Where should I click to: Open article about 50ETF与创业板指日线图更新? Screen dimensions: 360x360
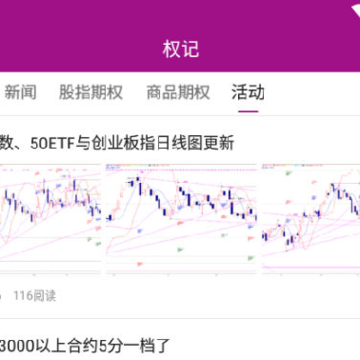(117, 143)
